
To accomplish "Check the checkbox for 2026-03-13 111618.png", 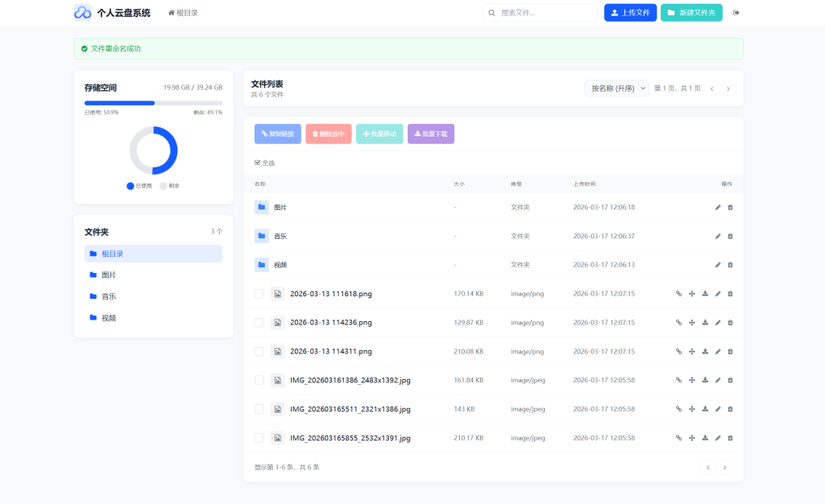I will 259,293.
